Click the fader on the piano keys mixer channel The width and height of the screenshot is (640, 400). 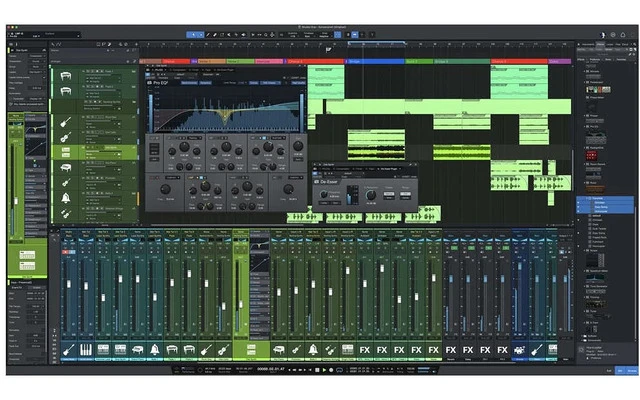click(x=86, y=285)
